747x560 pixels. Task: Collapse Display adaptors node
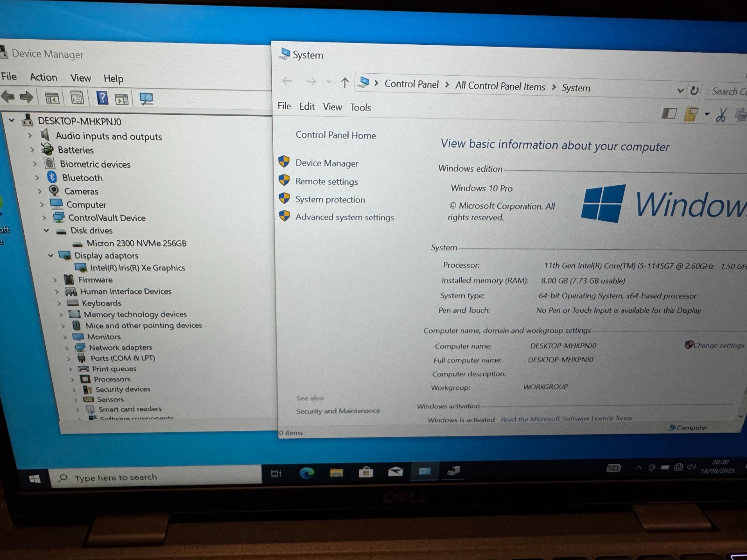click(50, 255)
